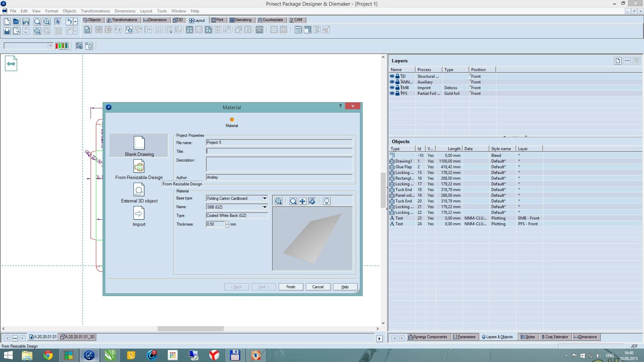Toggle the lock of PFS layer
This screenshot has width=644, height=362.
click(x=397, y=93)
